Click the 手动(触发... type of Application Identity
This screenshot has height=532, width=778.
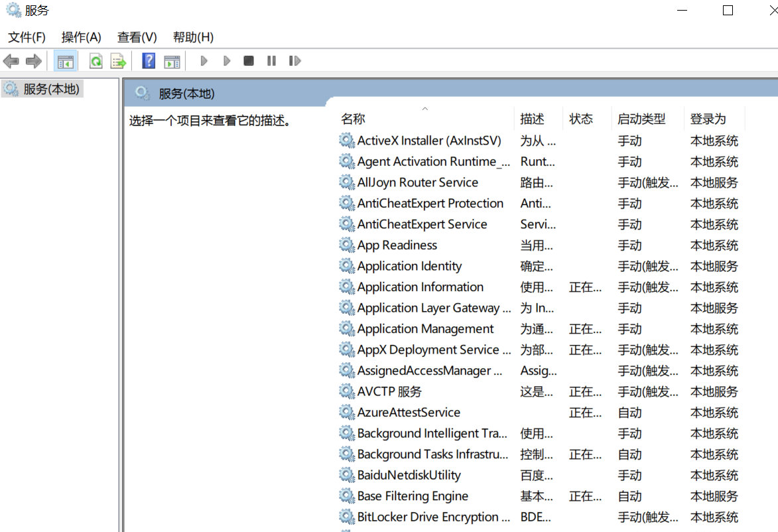tap(648, 267)
